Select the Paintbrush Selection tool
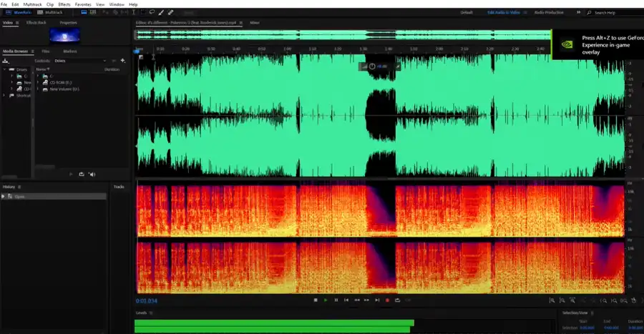644x334 pixels. (x=161, y=12)
